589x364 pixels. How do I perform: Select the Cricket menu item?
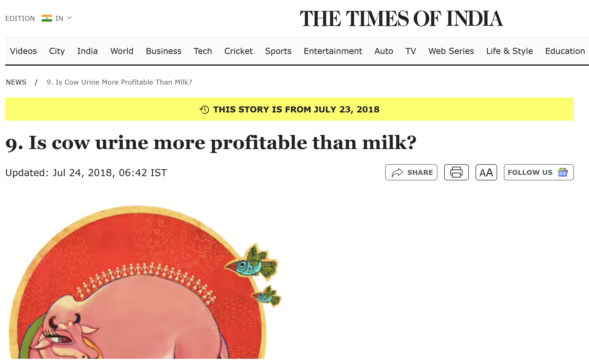click(238, 51)
